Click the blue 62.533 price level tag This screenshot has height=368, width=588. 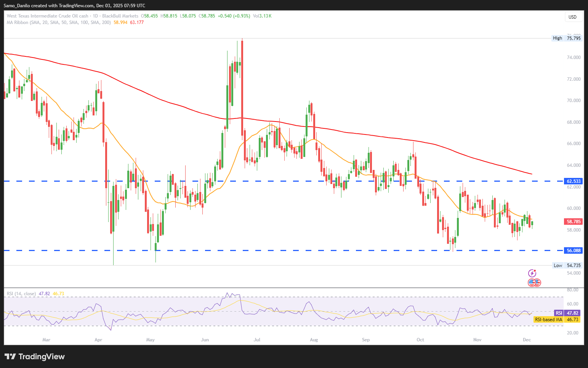coord(574,181)
